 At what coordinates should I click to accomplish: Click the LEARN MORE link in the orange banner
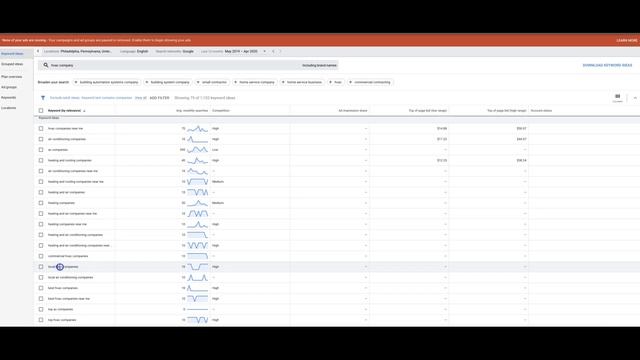(627, 40)
